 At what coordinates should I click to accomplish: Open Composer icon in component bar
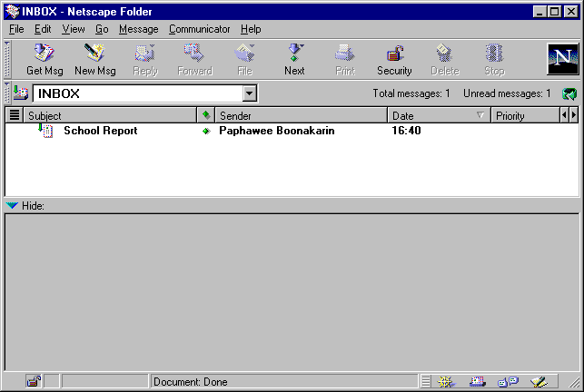[539, 382]
